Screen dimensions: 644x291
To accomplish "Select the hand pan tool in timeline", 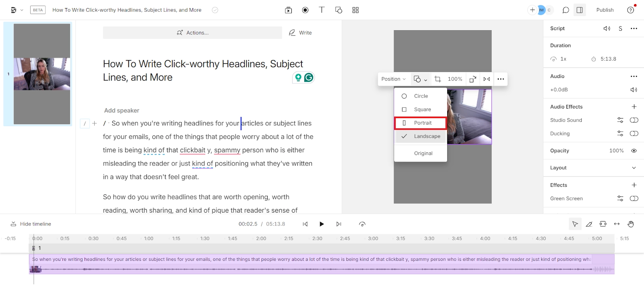I will [x=631, y=224].
